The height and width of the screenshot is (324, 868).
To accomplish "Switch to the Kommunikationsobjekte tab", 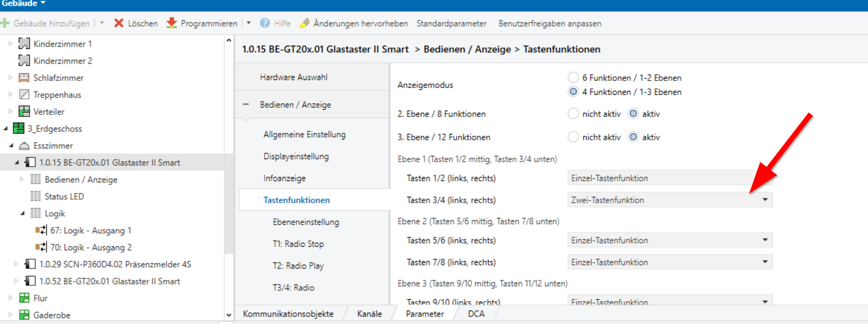I will tap(288, 314).
